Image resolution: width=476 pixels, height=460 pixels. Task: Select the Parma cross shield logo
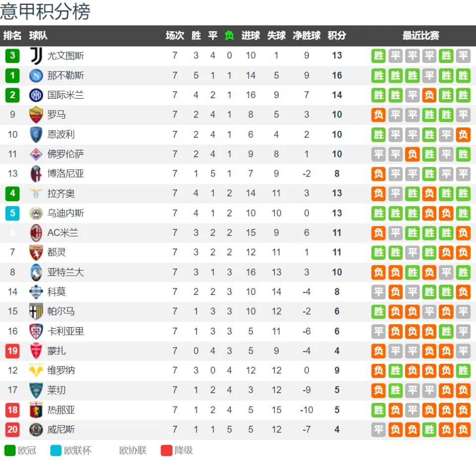click(x=36, y=311)
